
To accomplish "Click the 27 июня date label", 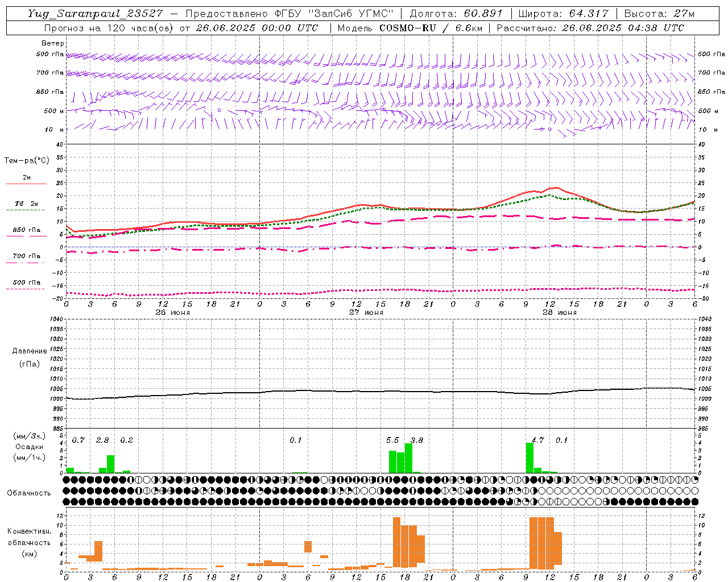I will [x=366, y=313].
